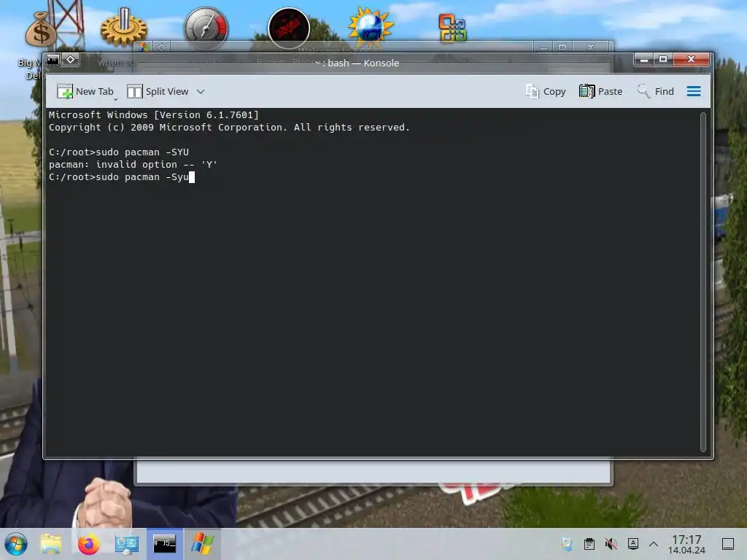
Task: Switch to the Windows flag taskbar entry
Action: (x=202, y=544)
